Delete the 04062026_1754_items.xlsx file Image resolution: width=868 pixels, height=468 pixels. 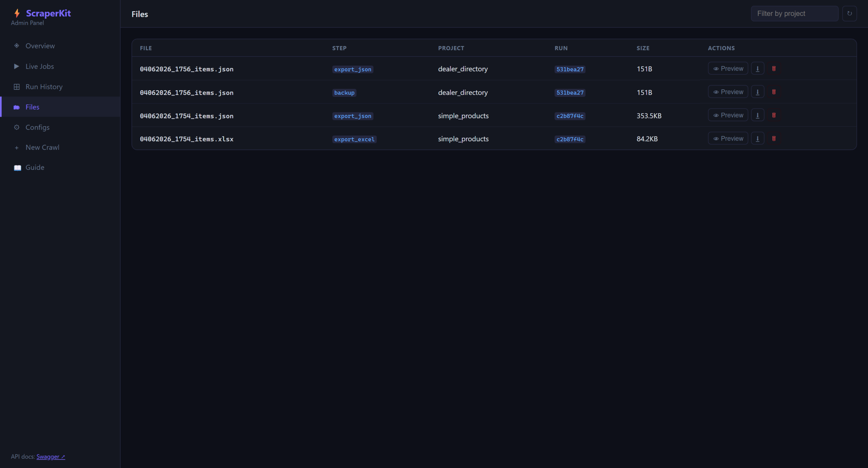(774, 138)
